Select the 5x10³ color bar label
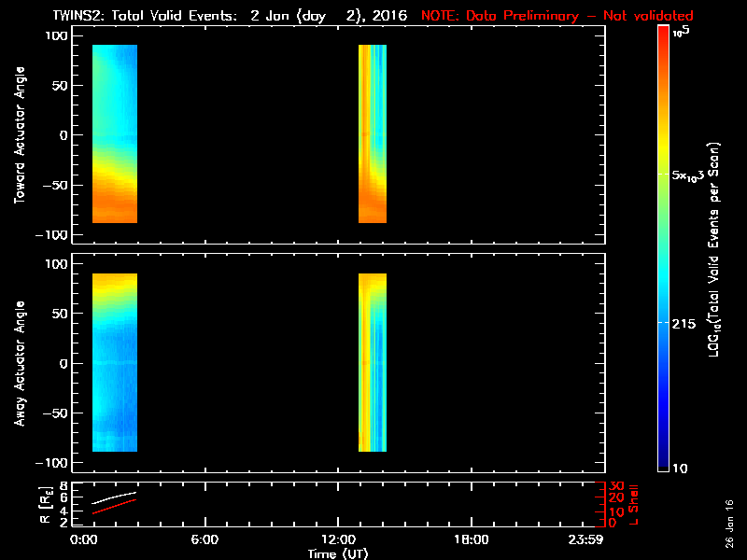 point(688,175)
